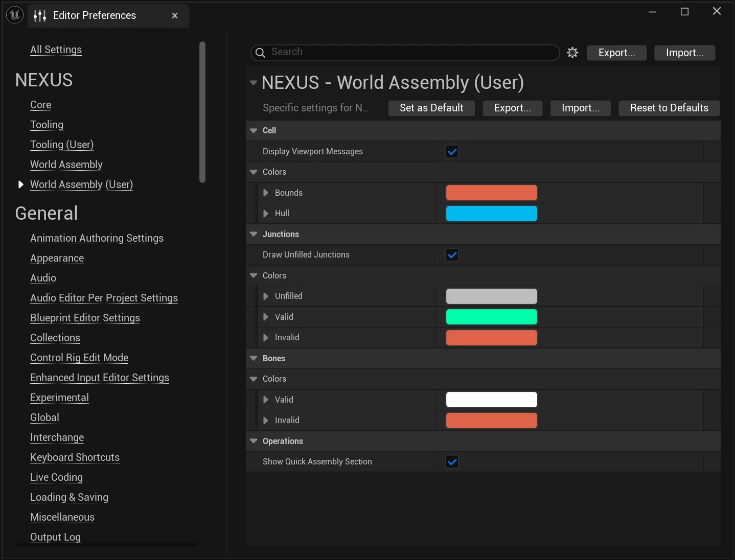Open Loading & Saving settings
Image resolution: width=735 pixels, height=560 pixels.
pos(69,497)
